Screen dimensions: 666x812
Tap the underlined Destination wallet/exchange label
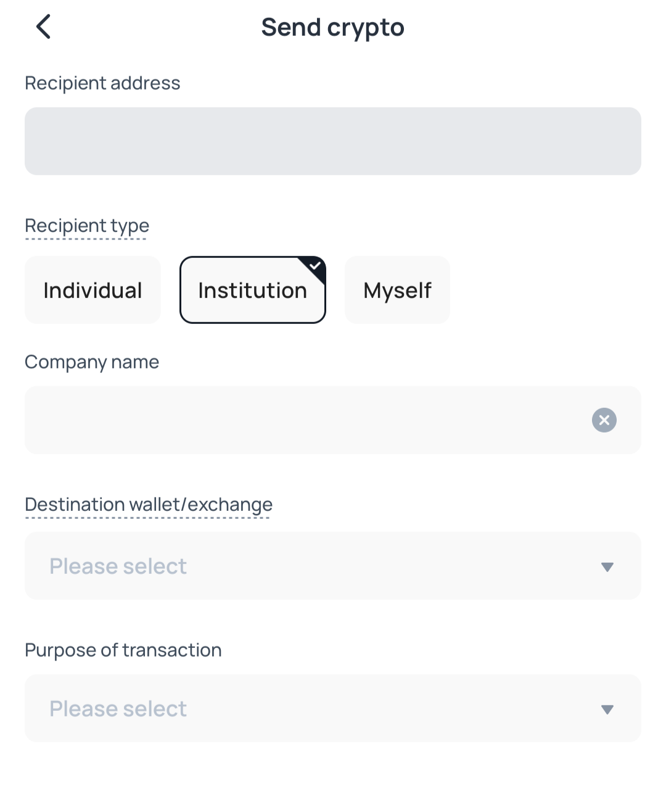point(149,505)
